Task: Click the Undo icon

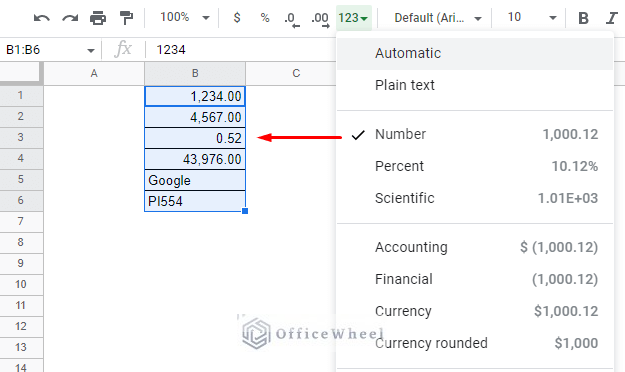Action: click(x=41, y=18)
